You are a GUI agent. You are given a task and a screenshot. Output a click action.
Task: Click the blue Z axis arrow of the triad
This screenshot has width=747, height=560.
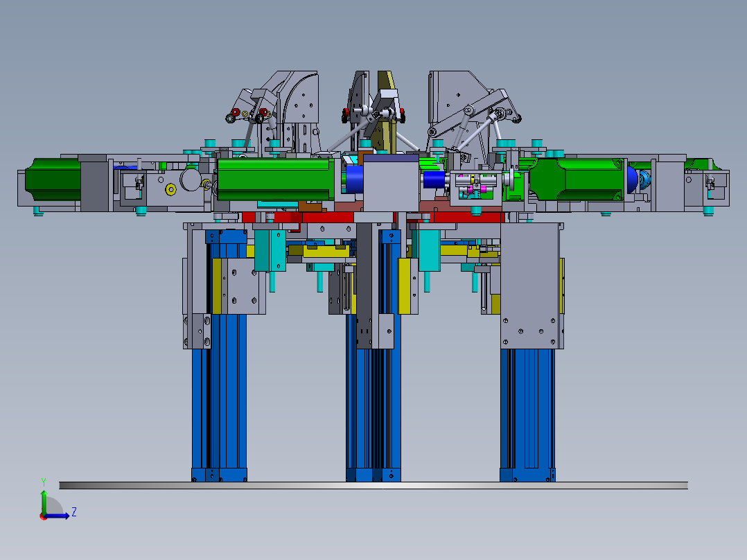[58, 516]
